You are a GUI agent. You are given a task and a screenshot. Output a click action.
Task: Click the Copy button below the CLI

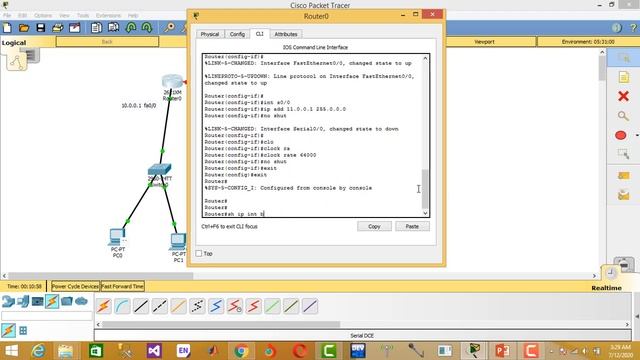[374, 226]
